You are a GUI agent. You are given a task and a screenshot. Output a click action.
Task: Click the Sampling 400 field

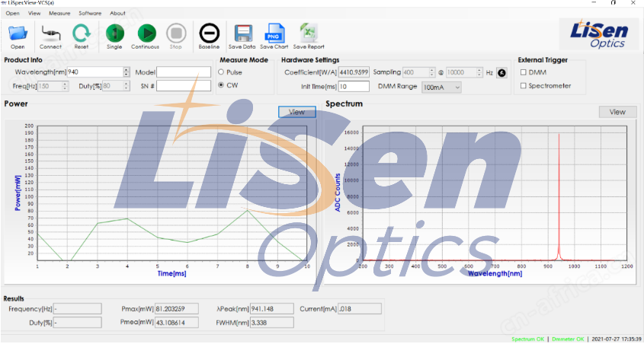pyautogui.click(x=415, y=72)
